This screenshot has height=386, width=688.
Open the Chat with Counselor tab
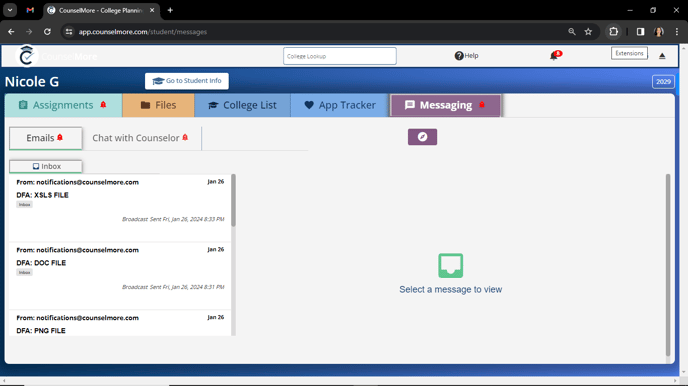(140, 138)
